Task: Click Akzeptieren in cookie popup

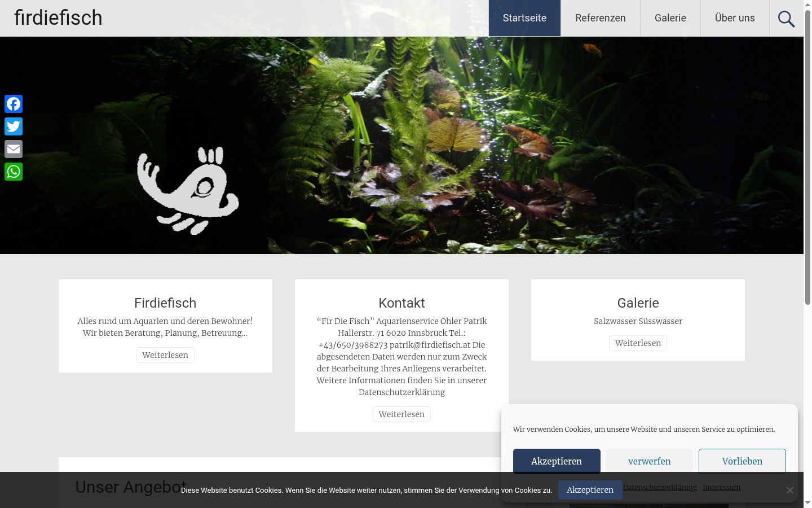Action: 557,461
